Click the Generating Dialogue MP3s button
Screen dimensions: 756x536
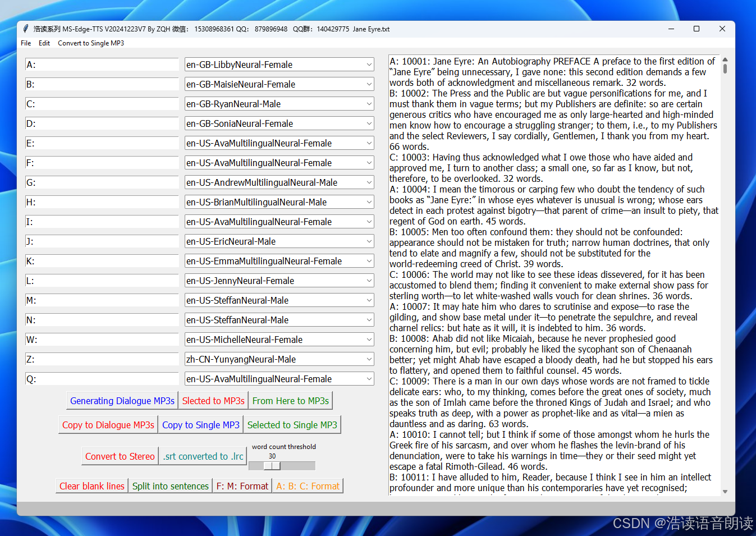122,401
